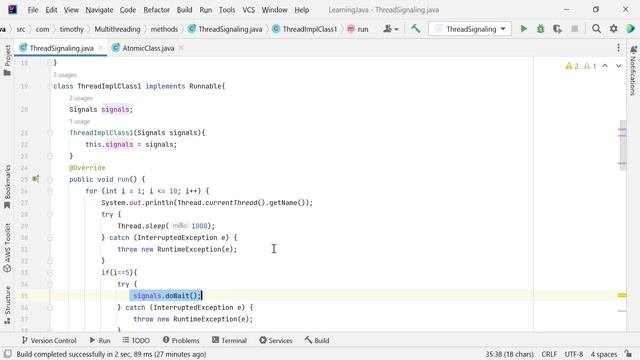640x360 pixels.
Task: Open the File menu
Action: tap(33, 10)
